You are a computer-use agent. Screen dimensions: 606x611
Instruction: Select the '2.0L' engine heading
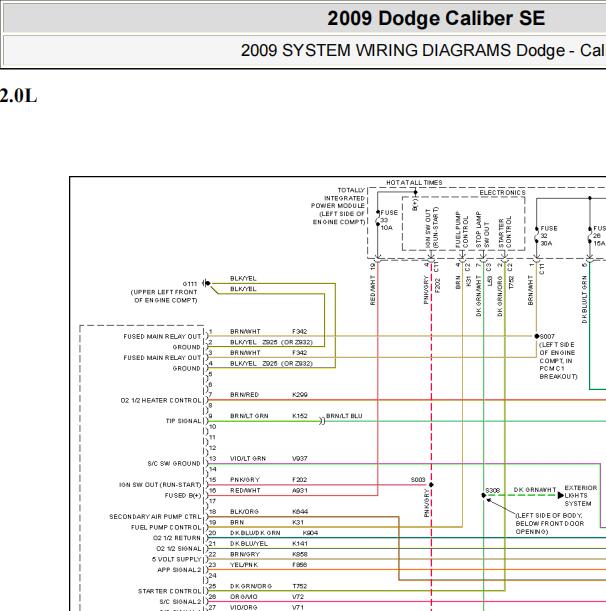pos(18,96)
